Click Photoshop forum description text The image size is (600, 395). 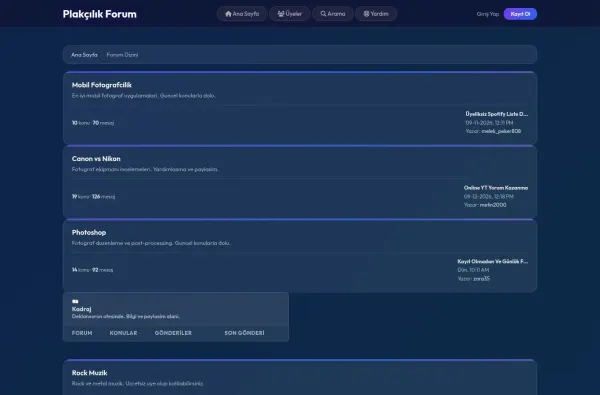(152, 243)
